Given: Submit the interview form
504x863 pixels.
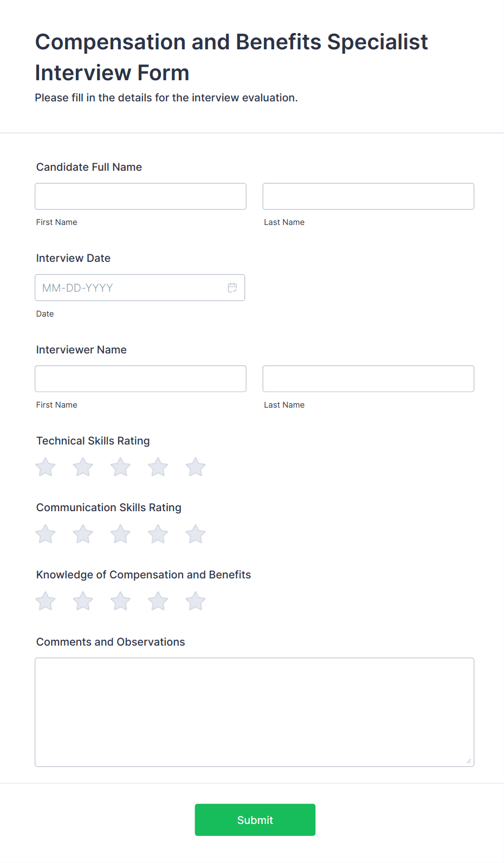Looking at the screenshot, I should tap(255, 820).
